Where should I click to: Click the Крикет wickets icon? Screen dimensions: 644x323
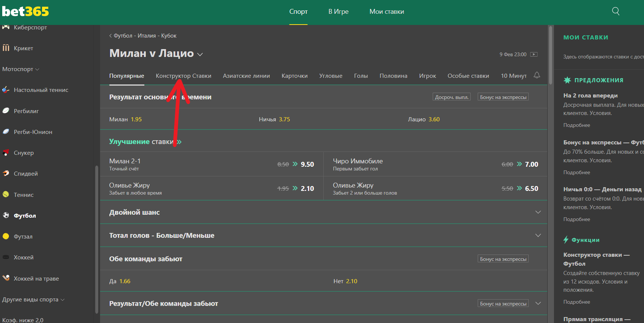click(6, 48)
